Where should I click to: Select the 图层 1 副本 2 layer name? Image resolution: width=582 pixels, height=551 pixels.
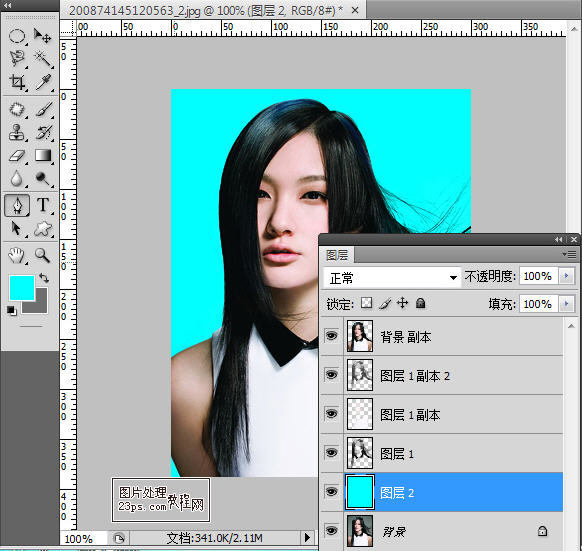pos(415,376)
